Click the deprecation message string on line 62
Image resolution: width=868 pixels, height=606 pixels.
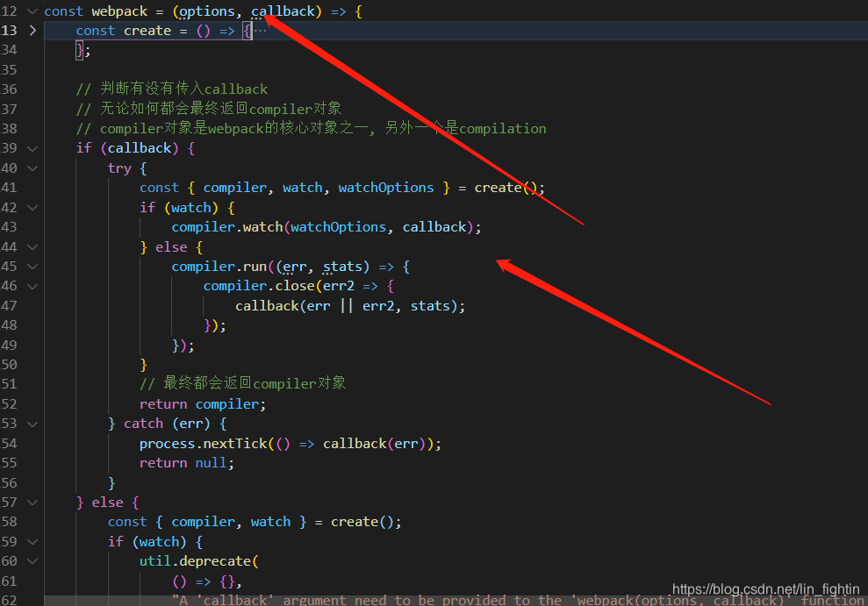(x=520, y=600)
